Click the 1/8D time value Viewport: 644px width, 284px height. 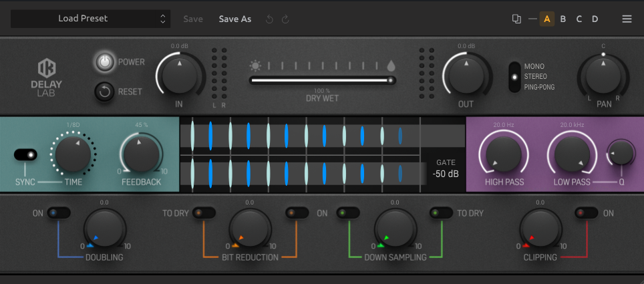[73, 125]
